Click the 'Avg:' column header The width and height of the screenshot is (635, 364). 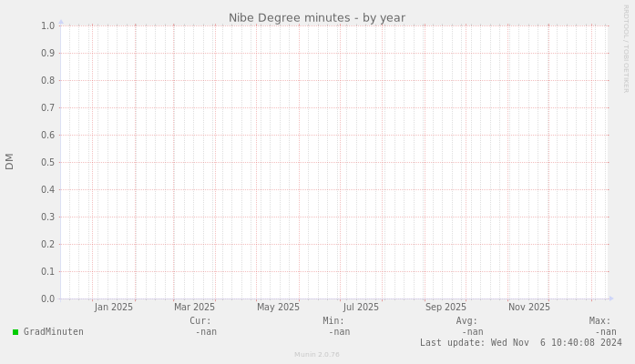coord(467,320)
